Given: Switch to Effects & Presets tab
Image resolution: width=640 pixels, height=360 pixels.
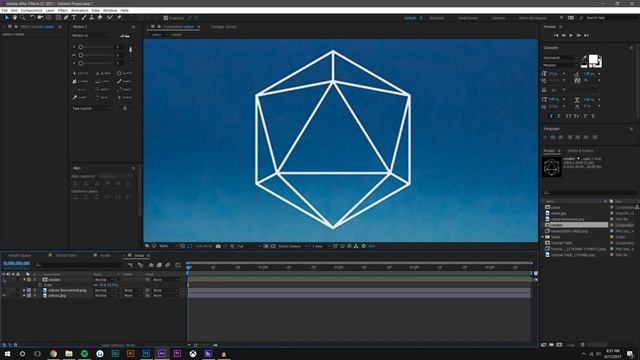Looking at the screenshot, I should click(580, 151).
